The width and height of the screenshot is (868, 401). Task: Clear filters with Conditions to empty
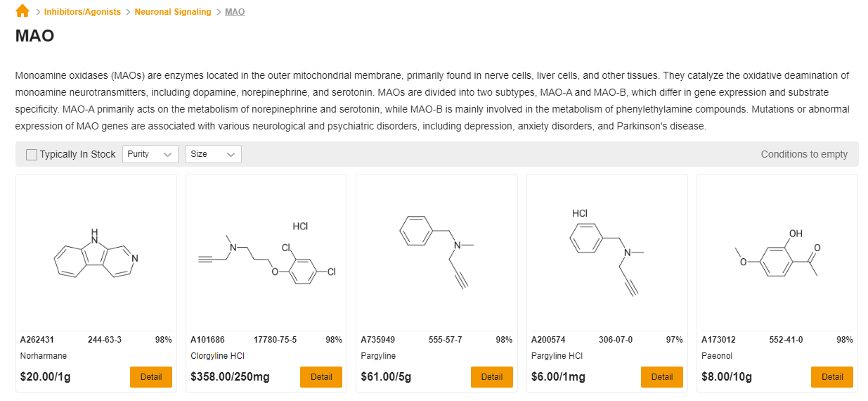pos(804,154)
